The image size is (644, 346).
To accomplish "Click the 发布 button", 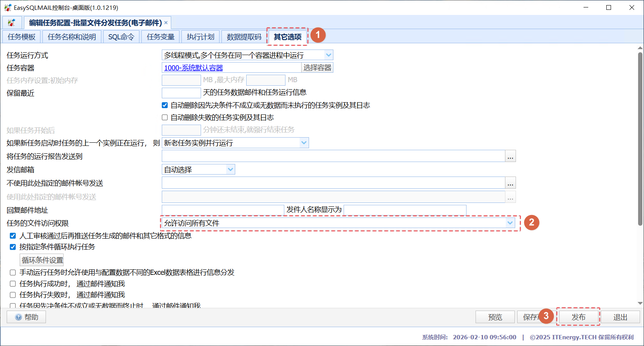I will click(578, 317).
